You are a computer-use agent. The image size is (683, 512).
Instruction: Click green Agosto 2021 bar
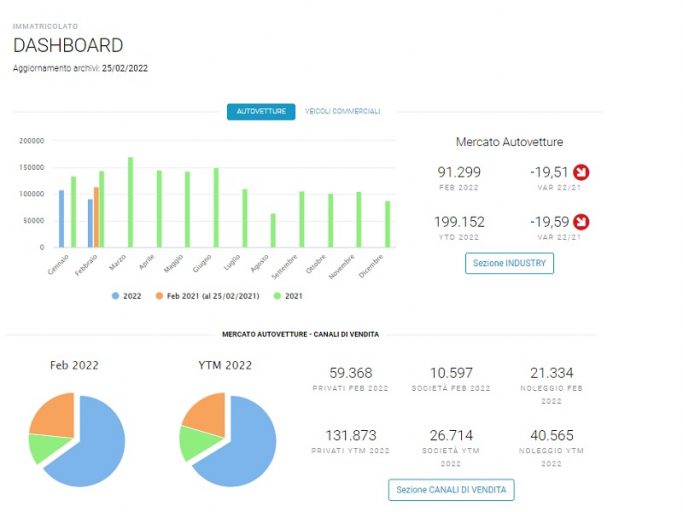[x=273, y=231]
